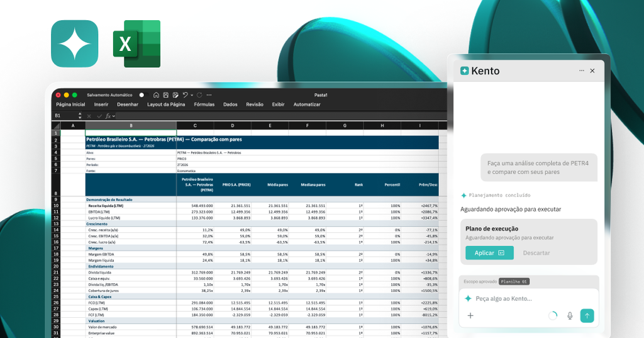Click the fx insert function icon
Image resolution: width=644 pixels, height=338 pixels.
(x=108, y=116)
